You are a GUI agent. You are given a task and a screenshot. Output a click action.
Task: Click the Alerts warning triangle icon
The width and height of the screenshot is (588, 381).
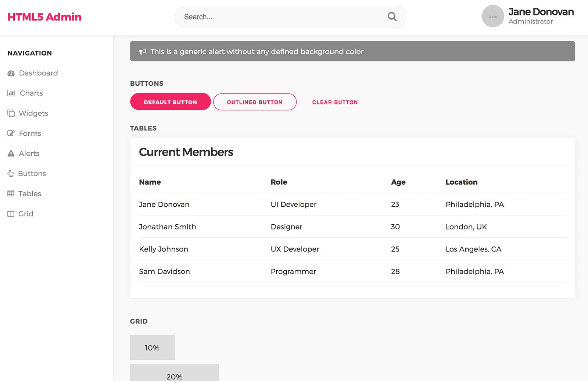click(x=11, y=153)
